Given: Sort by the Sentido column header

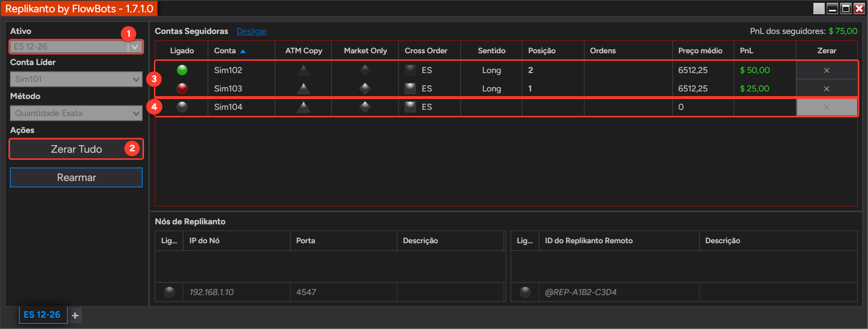Looking at the screenshot, I should point(491,50).
